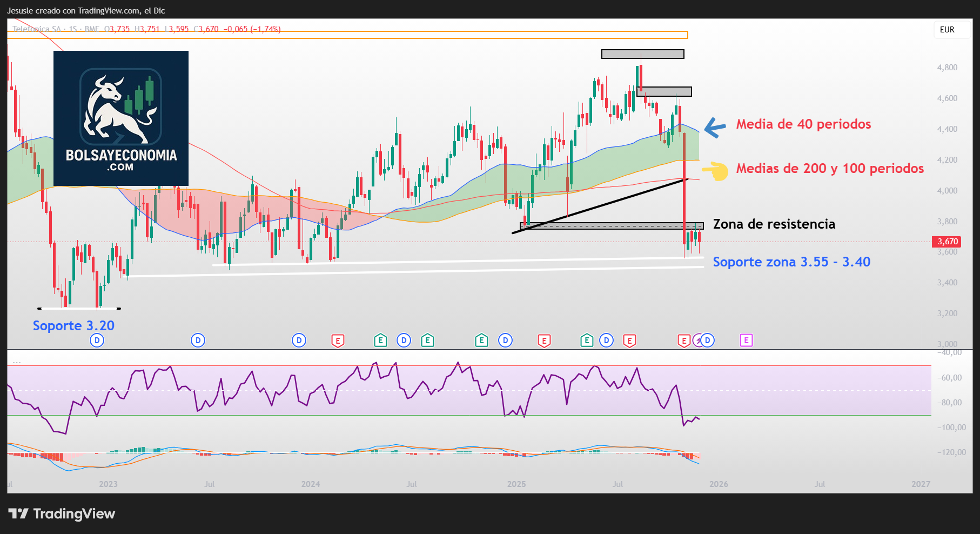Click the TradingView logo icon bottom left

(19, 514)
